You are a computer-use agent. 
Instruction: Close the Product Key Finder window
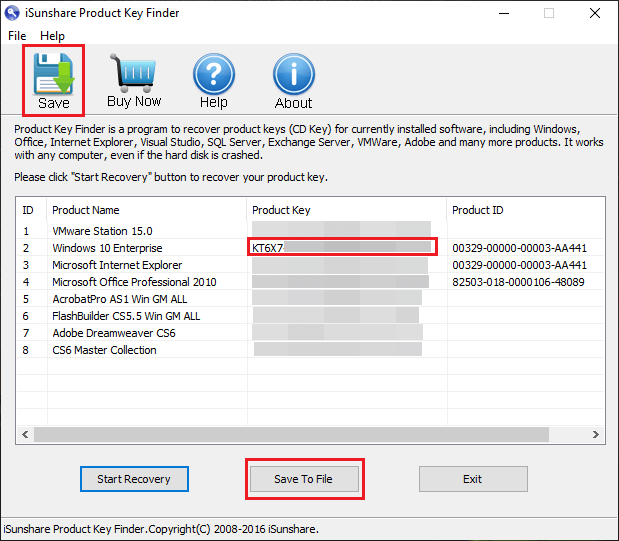click(595, 13)
